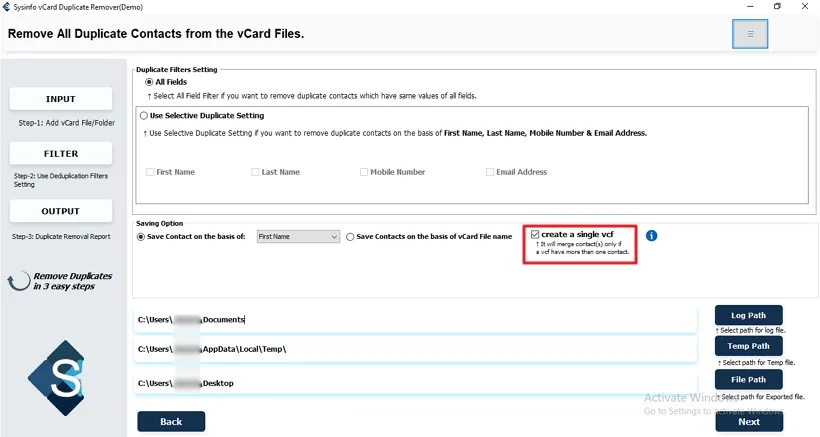Screen dimensions: 820x437
Task: Enable the Mobile Number checkbox
Action: click(364, 172)
